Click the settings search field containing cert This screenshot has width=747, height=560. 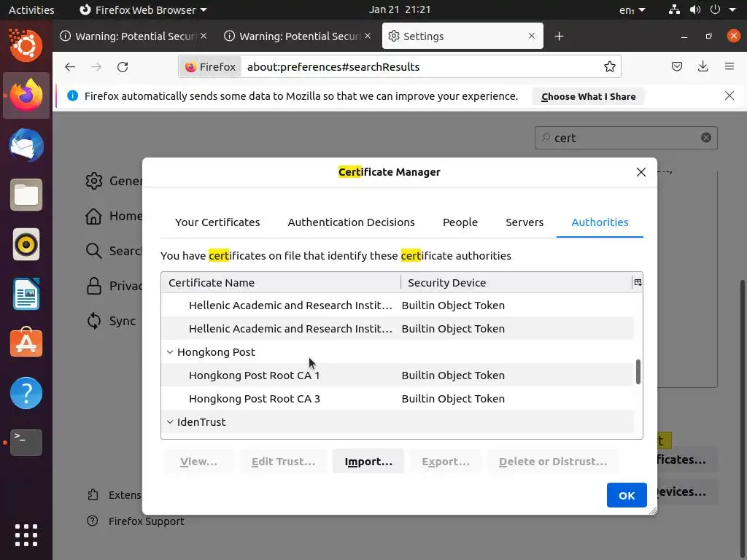coord(626,138)
